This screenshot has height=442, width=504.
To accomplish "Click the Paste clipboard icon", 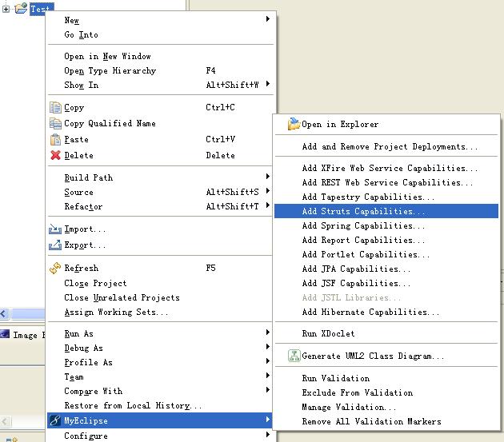I will point(55,139).
